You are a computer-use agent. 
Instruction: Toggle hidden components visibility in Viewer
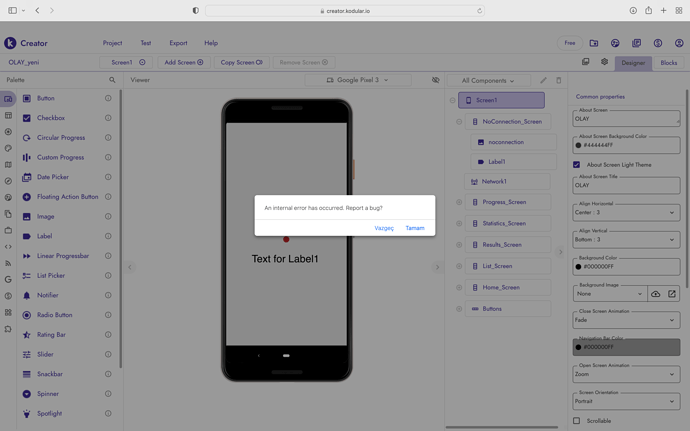click(435, 80)
